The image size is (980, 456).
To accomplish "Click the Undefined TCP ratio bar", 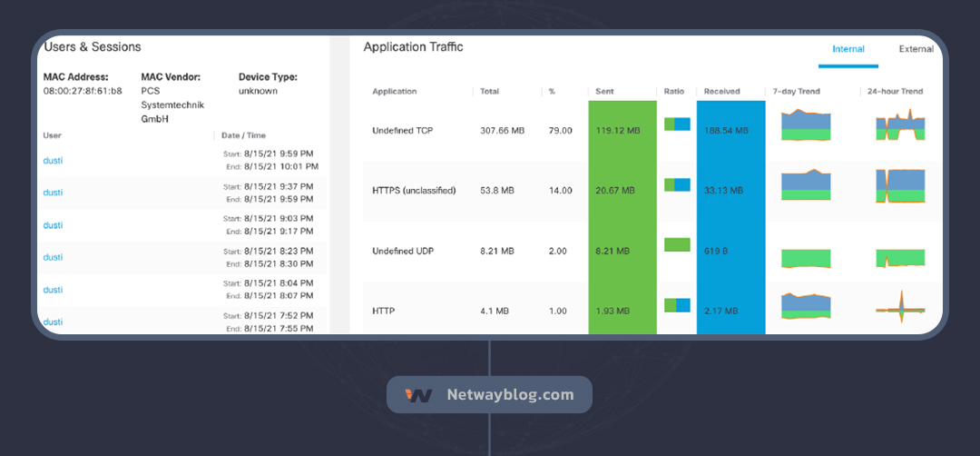I will [x=677, y=124].
